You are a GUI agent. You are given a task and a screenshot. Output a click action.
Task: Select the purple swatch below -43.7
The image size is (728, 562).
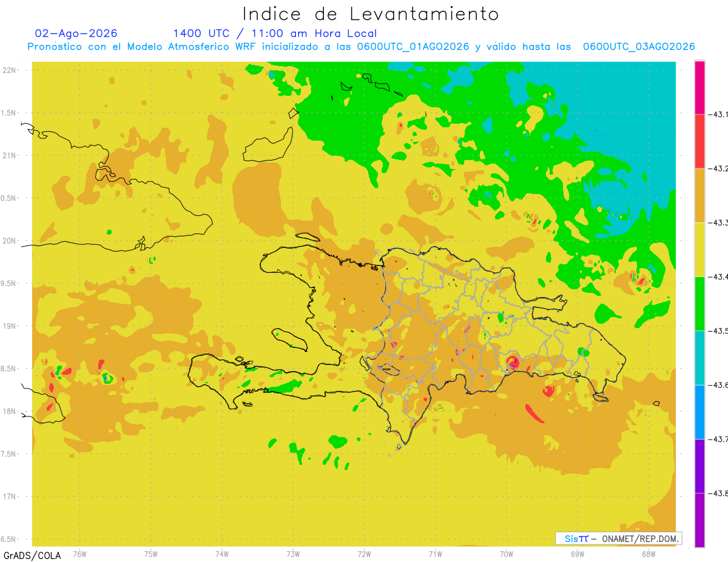tap(699, 466)
